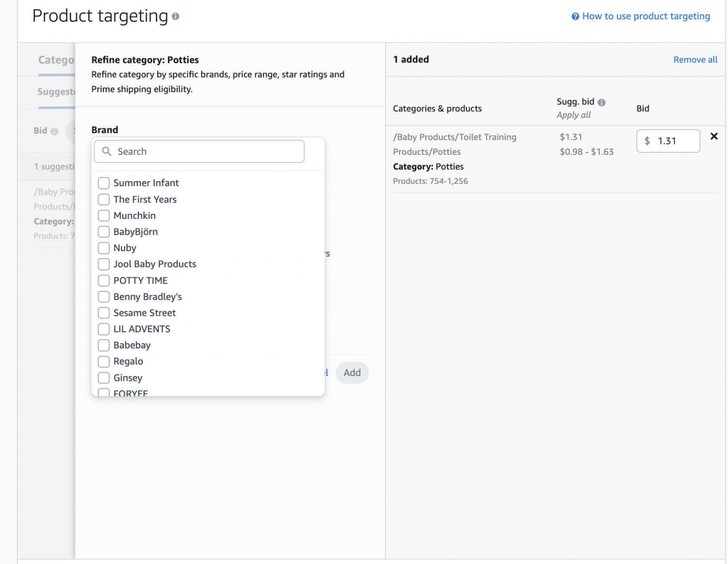728x564 pixels.
Task: Check the Sesame Street checkbox
Action: [x=104, y=313]
